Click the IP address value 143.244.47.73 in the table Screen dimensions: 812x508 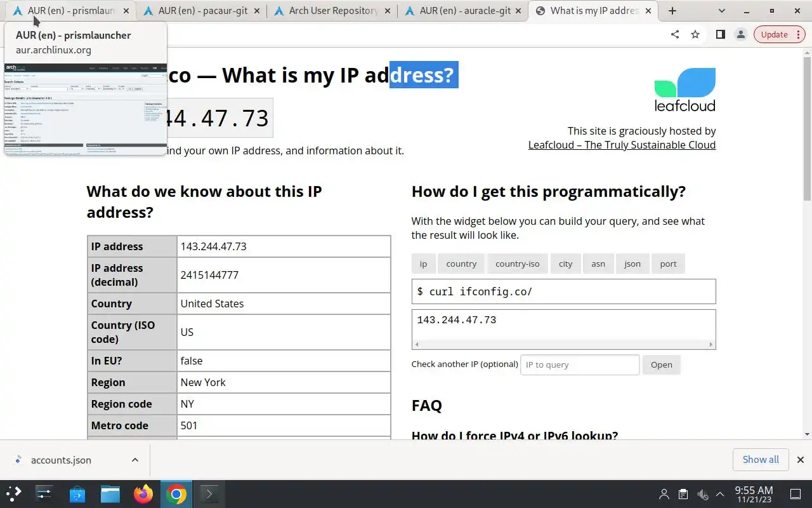click(x=284, y=246)
